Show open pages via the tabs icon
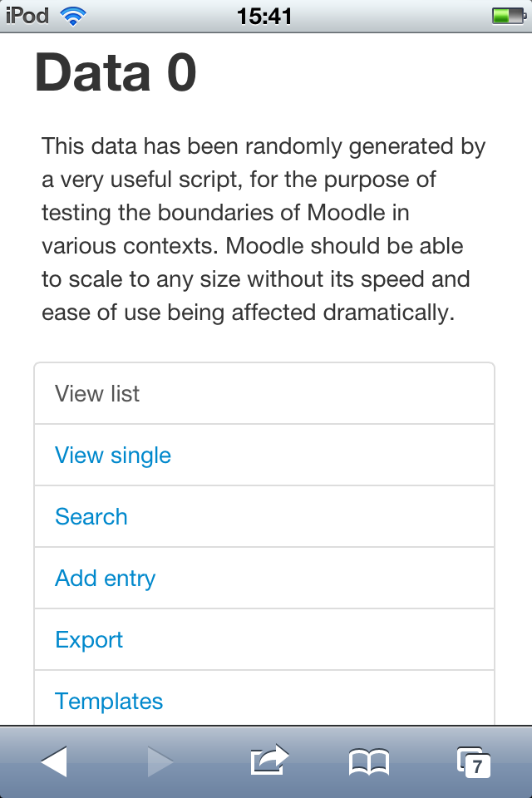532x798 pixels. (x=474, y=762)
